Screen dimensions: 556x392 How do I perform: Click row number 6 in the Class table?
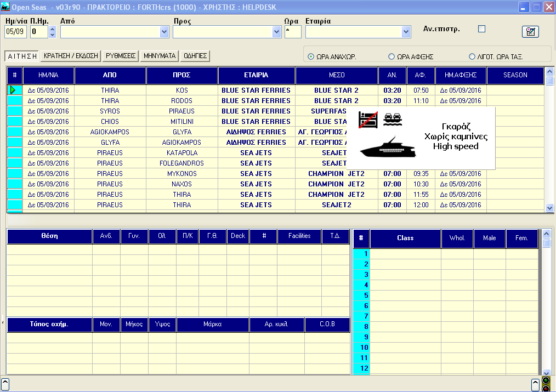(x=361, y=306)
